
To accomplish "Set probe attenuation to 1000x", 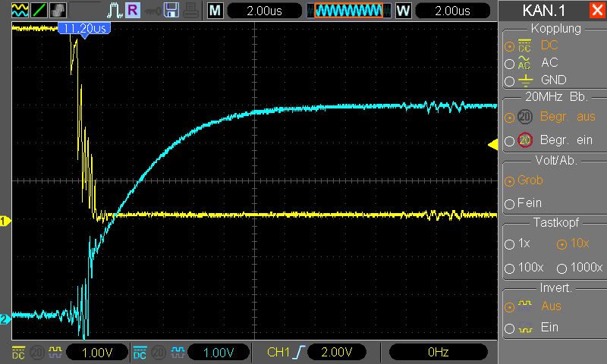I will click(562, 268).
